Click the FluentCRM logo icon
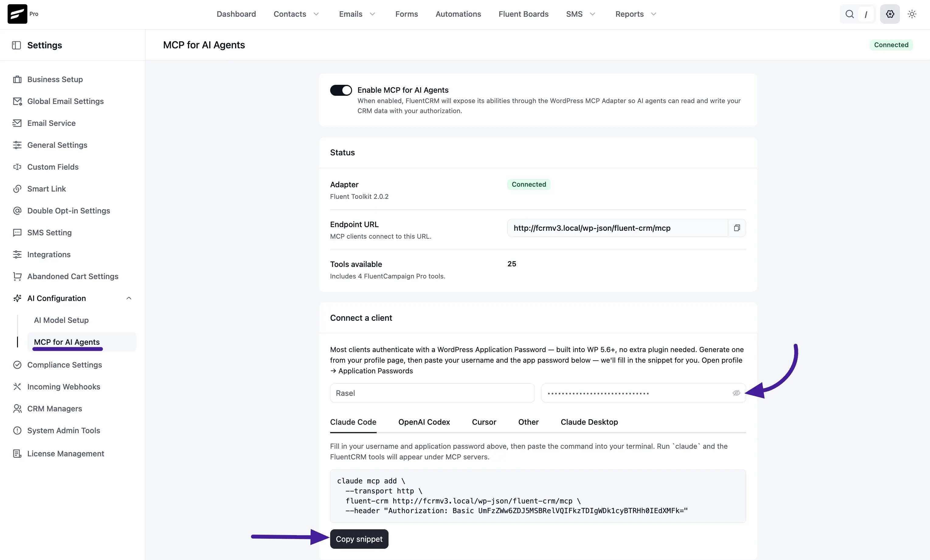This screenshot has height=560, width=930. pyautogui.click(x=17, y=14)
